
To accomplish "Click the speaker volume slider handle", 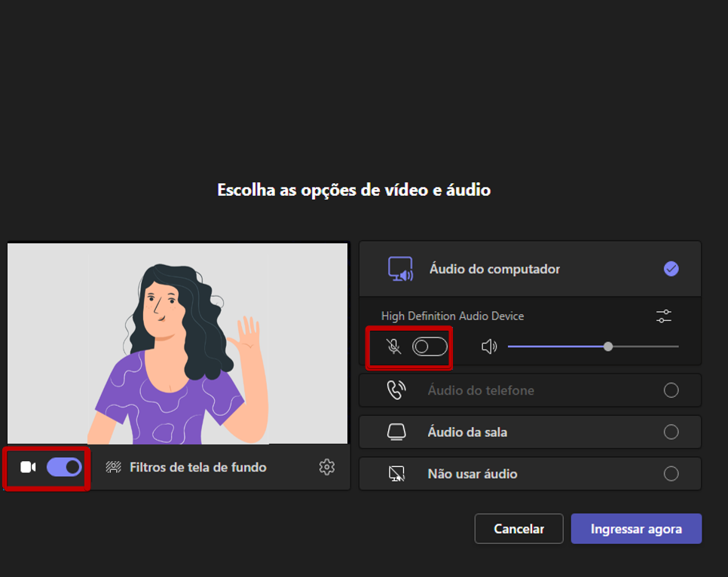I will [608, 347].
